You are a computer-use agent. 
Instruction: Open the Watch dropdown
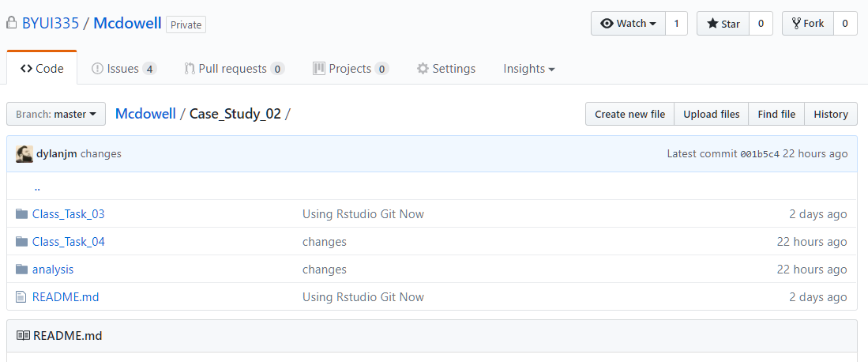point(628,24)
